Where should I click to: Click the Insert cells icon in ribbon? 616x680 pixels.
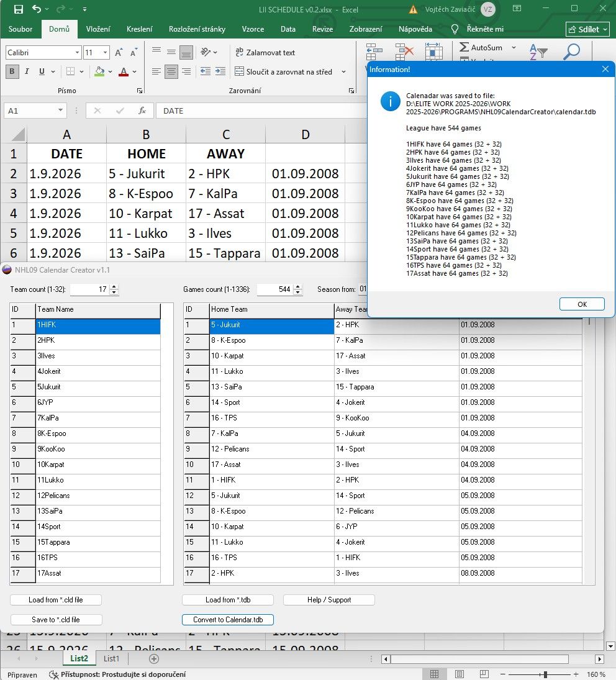pos(374,52)
